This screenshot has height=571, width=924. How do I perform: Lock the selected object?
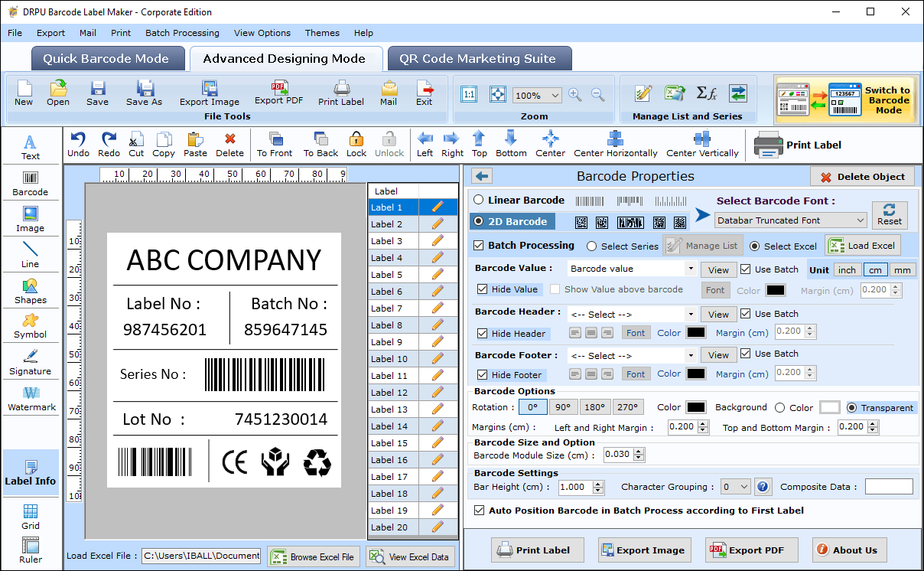[x=356, y=143]
